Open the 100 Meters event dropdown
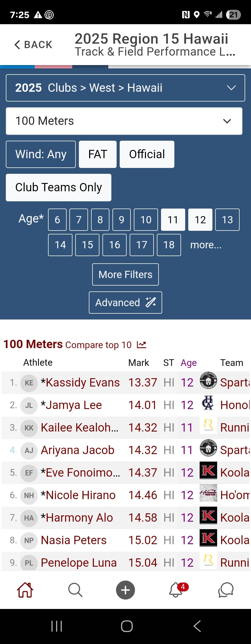 [124, 121]
